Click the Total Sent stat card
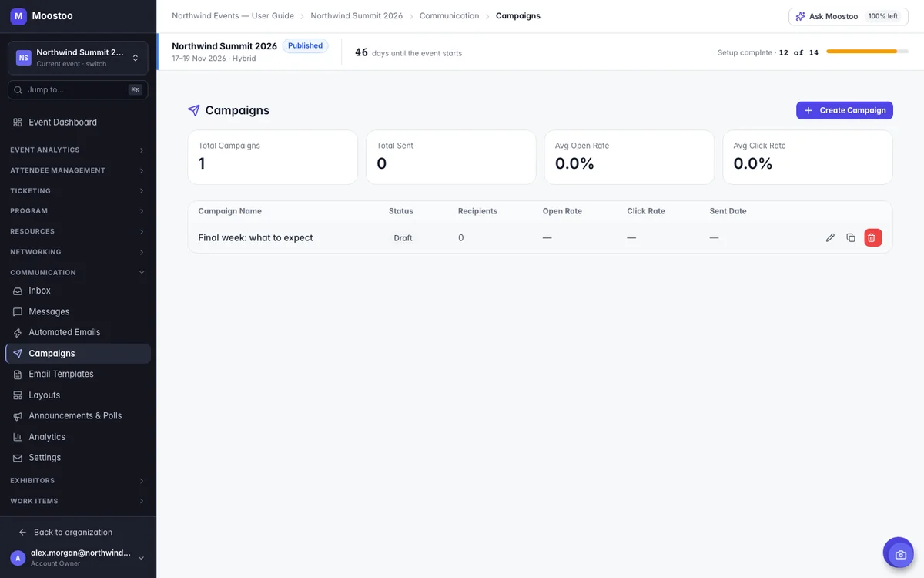 pos(451,157)
